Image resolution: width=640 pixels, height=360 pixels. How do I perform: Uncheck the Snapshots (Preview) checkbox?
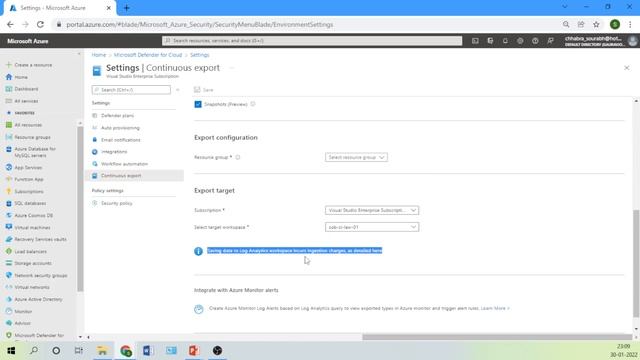[x=198, y=104]
